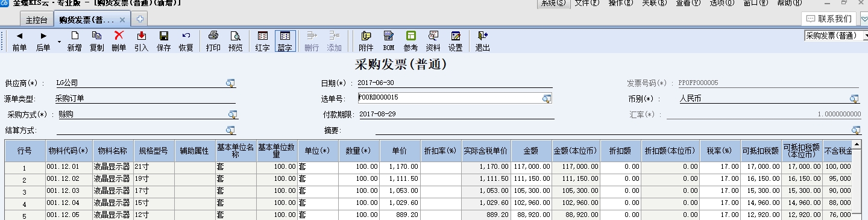This screenshot has width=868, height=220.
Task: Select table row 1 header
Action: pos(25,168)
